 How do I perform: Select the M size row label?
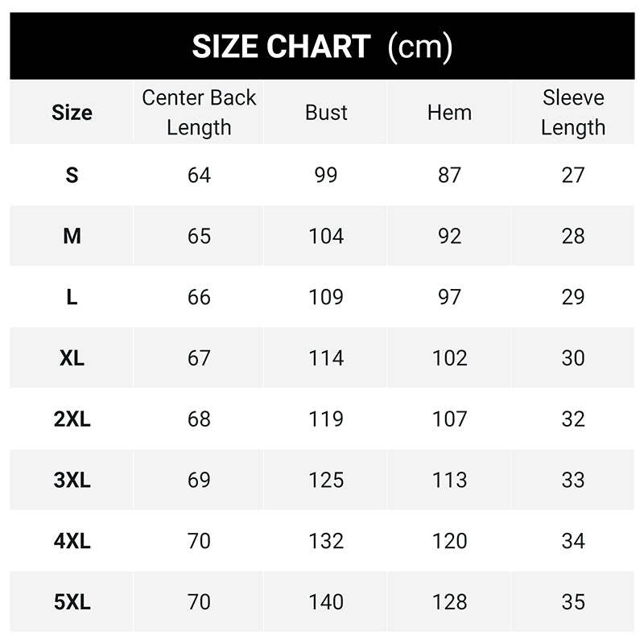72,236
